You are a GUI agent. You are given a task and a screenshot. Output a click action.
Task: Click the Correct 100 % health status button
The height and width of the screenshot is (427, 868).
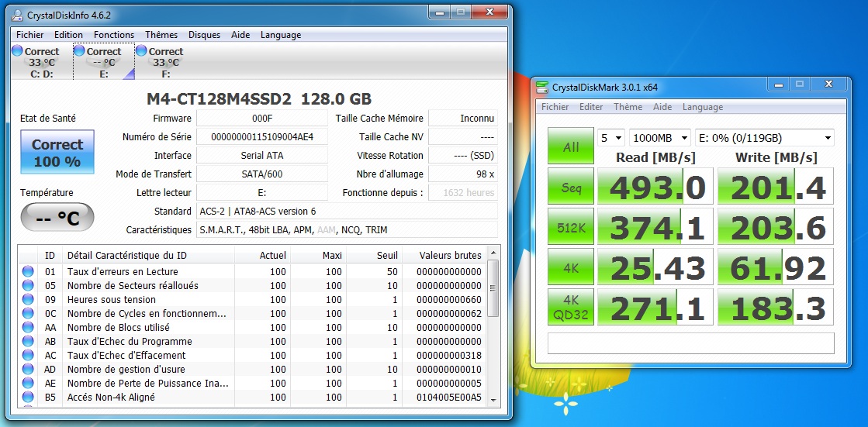(57, 153)
